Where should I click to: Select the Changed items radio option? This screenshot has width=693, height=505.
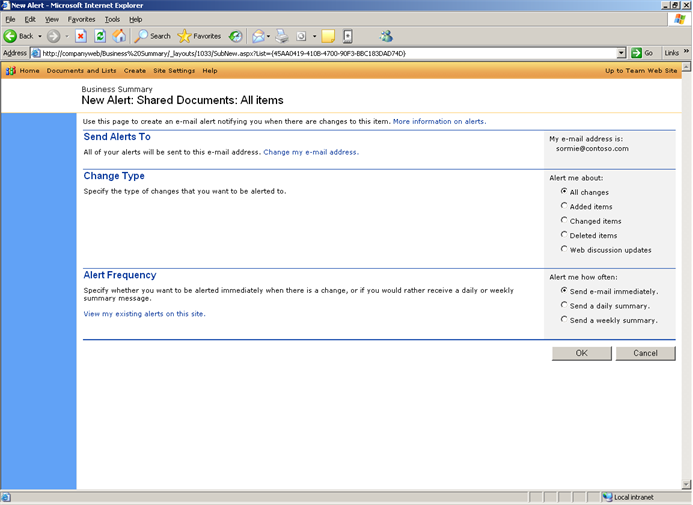tap(564, 220)
